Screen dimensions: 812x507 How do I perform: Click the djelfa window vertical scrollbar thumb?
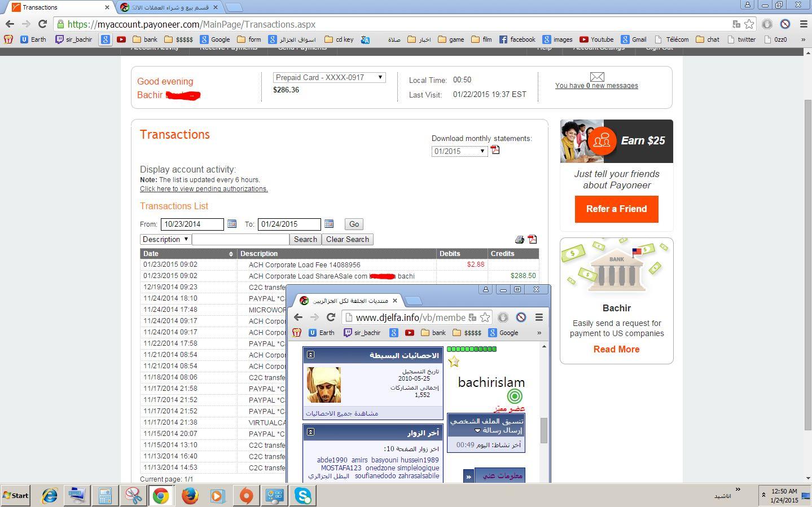click(544, 430)
